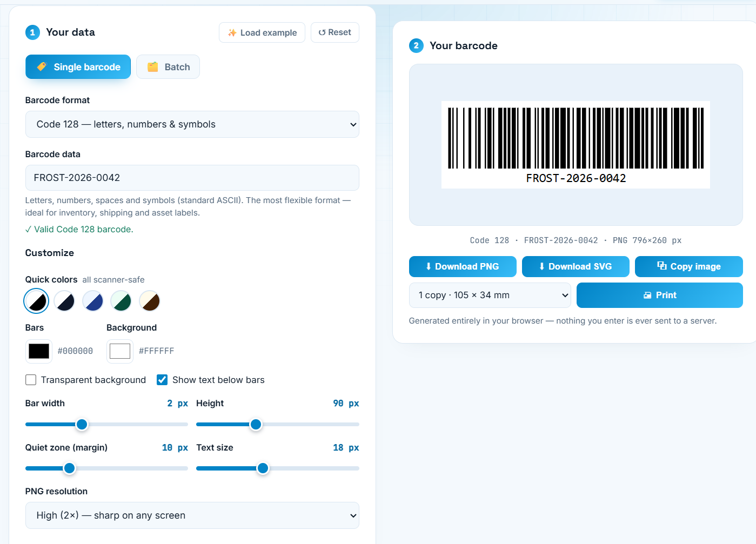756x544 pixels.
Task: Open the Barcode format dropdown
Action: [192, 124]
